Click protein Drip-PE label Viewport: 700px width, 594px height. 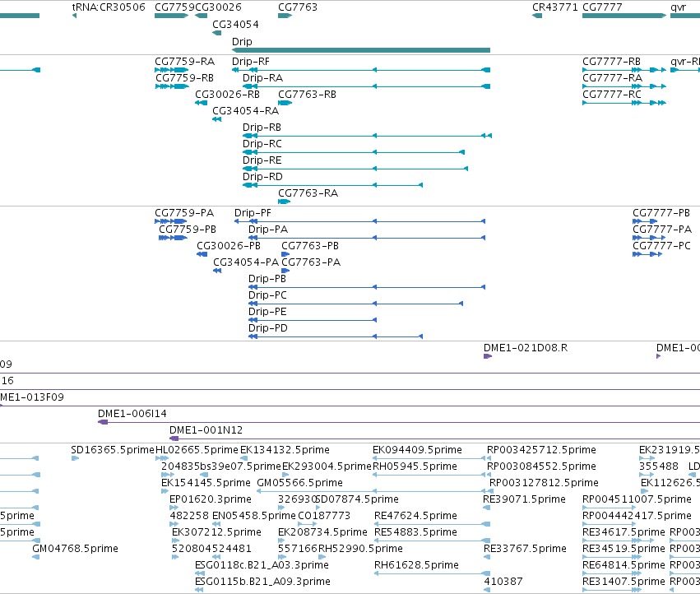coord(267,311)
